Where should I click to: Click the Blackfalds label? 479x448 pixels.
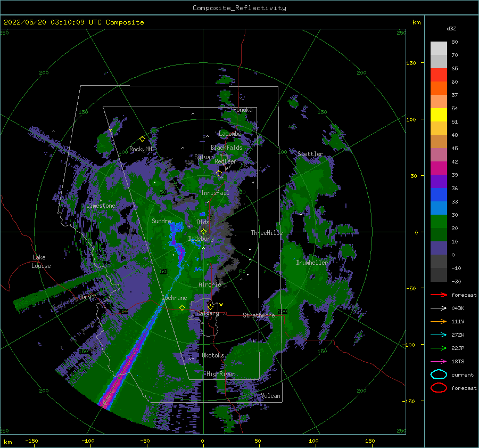(x=226, y=148)
